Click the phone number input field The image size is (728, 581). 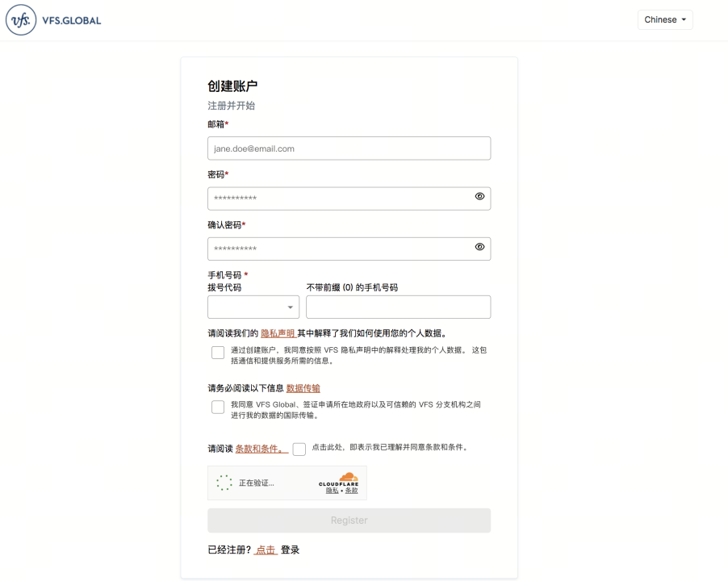398,307
